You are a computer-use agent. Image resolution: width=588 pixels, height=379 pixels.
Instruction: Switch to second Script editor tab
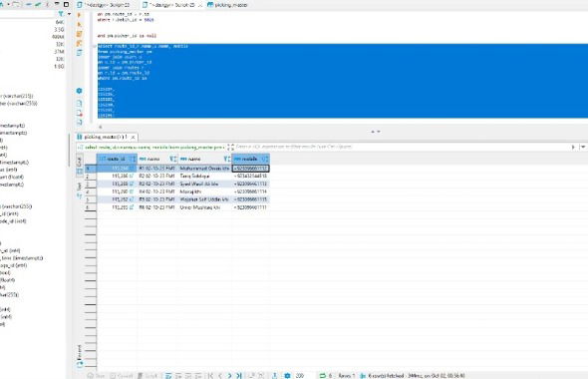coord(171,5)
